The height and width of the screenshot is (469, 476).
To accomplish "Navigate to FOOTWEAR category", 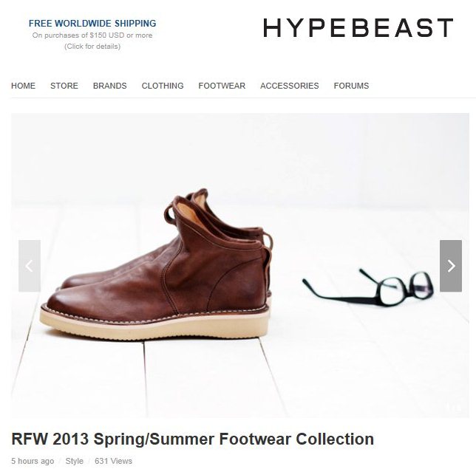I will (222, 86).
